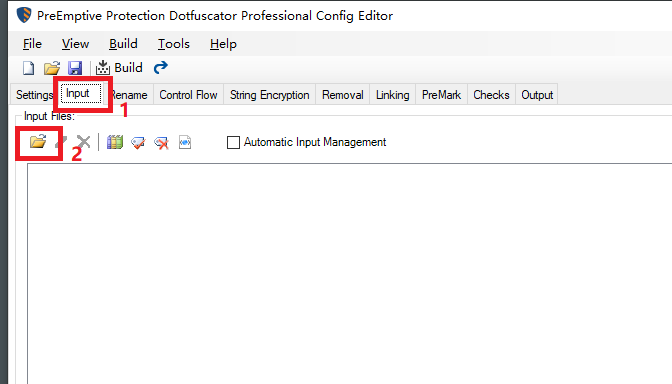Click the icon with red X overlay
Screen dimensions: 672x384
[162, 142]
